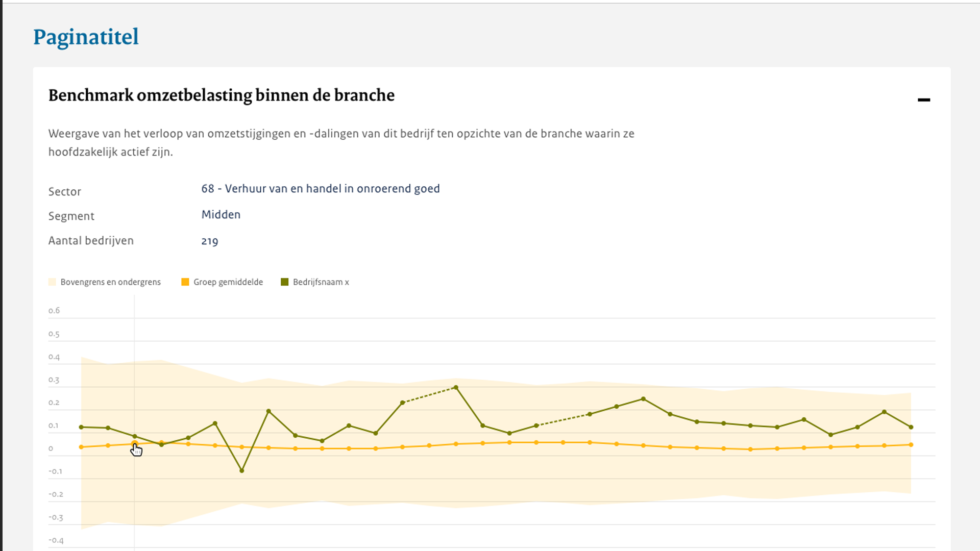Toggle the Bovengrens en ondergrens legend swatch
Screen dimensions: 980x551
pos(52,282)
